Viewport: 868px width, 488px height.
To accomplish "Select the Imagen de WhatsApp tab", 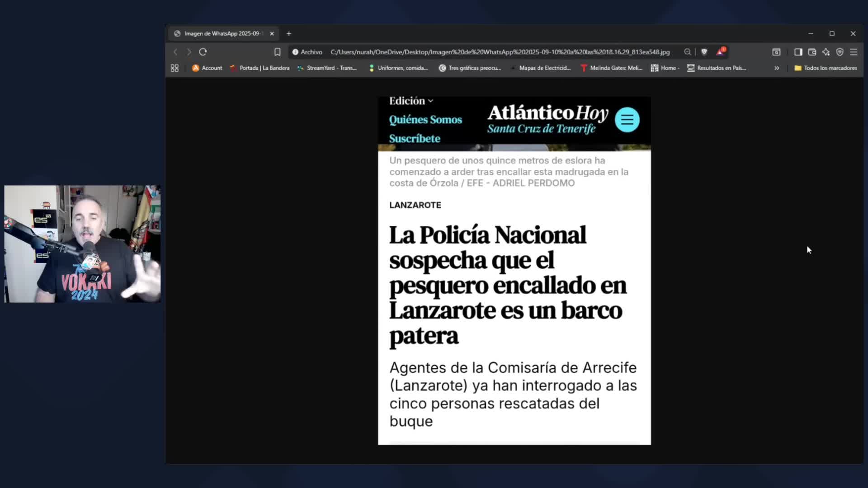I will pyautogui.click(x=224, y=33).
